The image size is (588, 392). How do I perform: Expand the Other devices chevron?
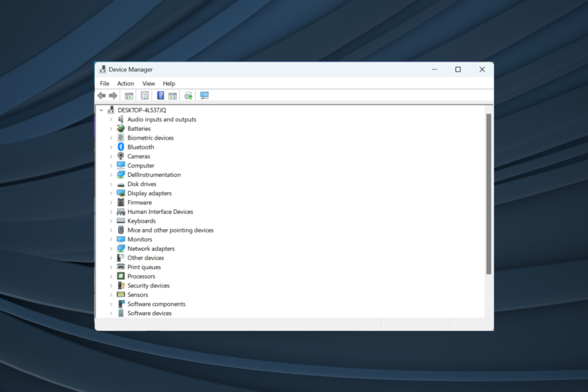pos(111,258)
